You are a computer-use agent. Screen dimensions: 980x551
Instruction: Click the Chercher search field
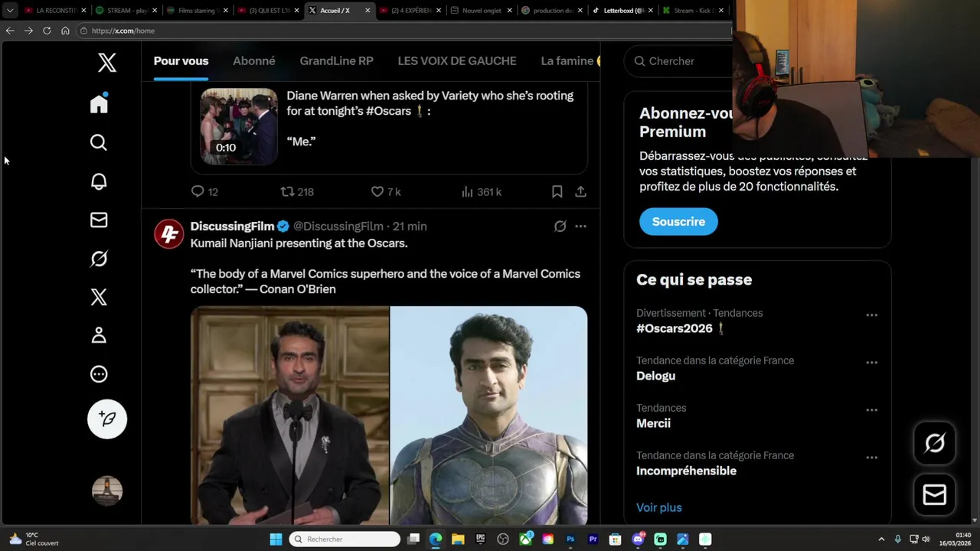[x=678, y=61]
